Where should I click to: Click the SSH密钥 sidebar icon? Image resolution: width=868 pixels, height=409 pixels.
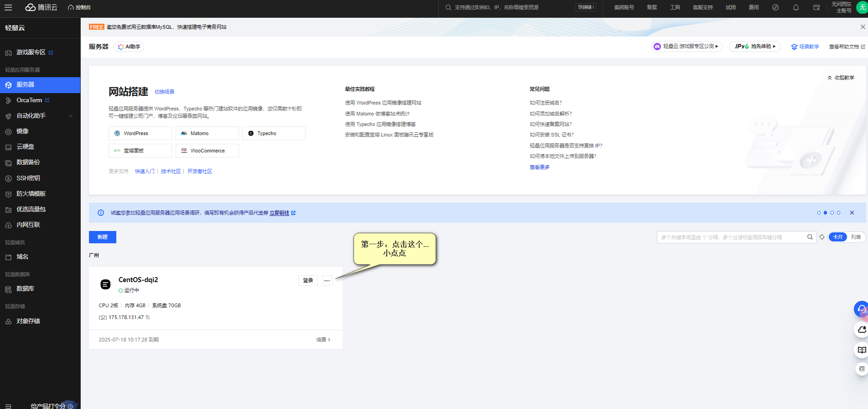pyautogui.click(x=8, y=178)
